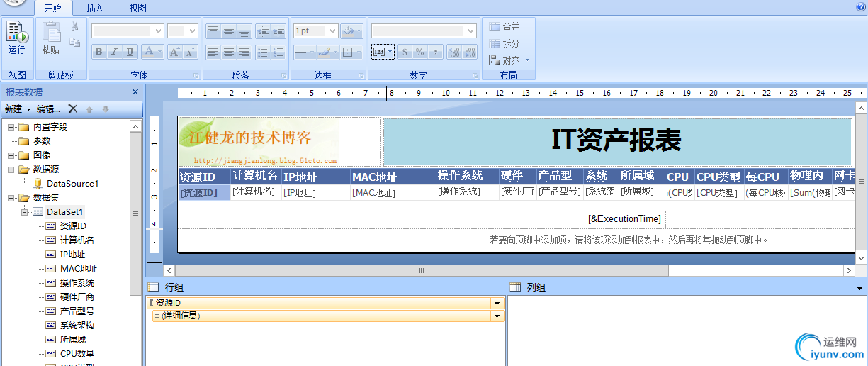Screen dimensions: 868x366
Task: Toggle center text alignment
Action: click(229, 52)
